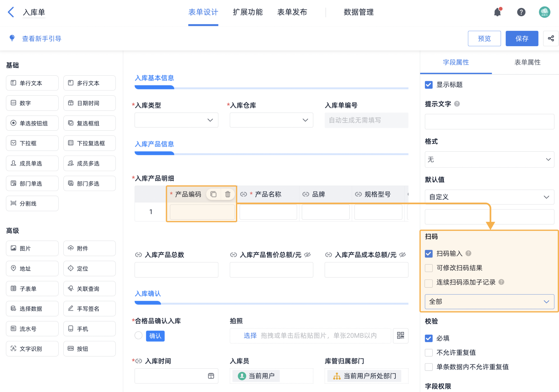Select the 文字识别 component
Viewport: 559px width, 392px height.
tap(32, 349)
